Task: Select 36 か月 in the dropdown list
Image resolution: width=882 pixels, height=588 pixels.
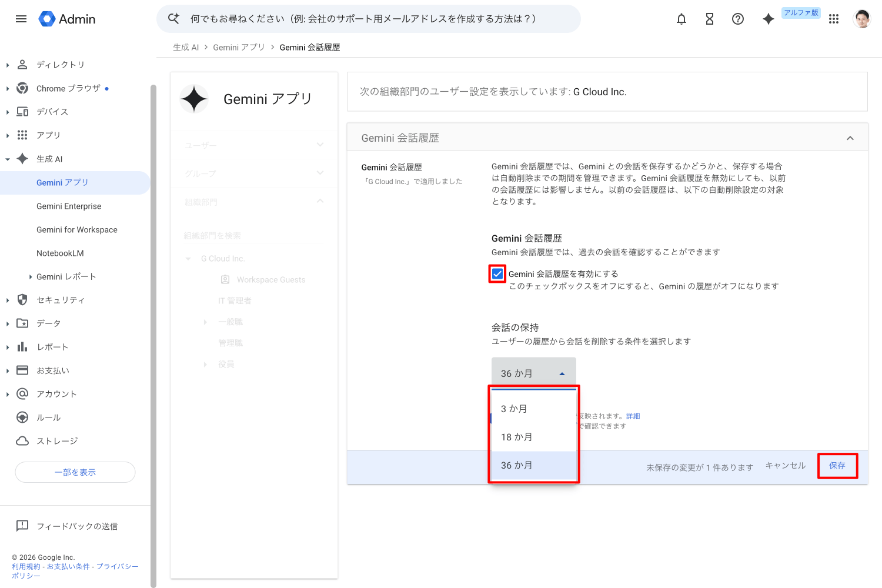Action: pos(534,465)
